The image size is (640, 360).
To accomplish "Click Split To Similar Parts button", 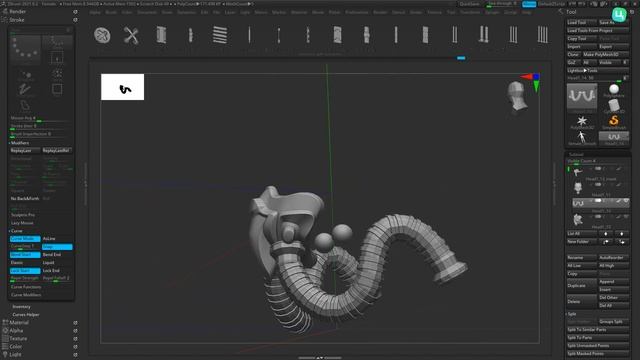I will (598, 330).
